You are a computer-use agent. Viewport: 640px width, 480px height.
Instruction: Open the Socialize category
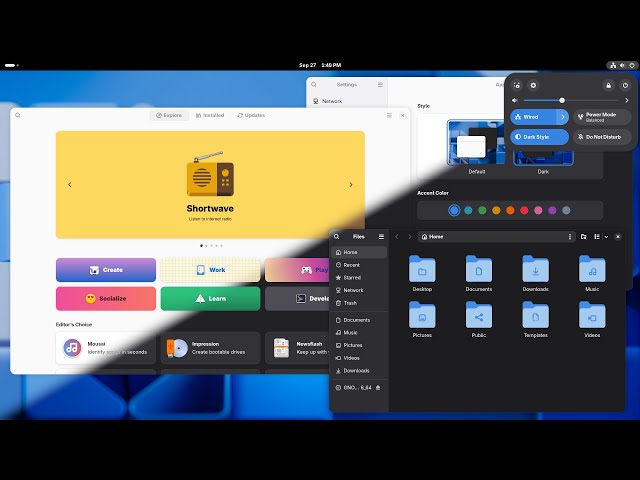point(106,298)
